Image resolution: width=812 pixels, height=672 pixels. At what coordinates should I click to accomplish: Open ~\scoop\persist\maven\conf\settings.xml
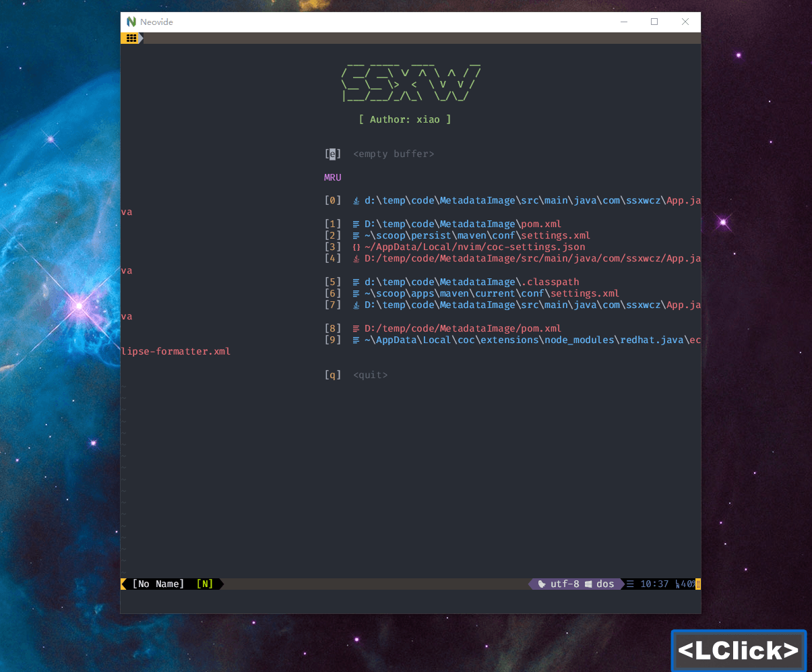tap(477, 235)
